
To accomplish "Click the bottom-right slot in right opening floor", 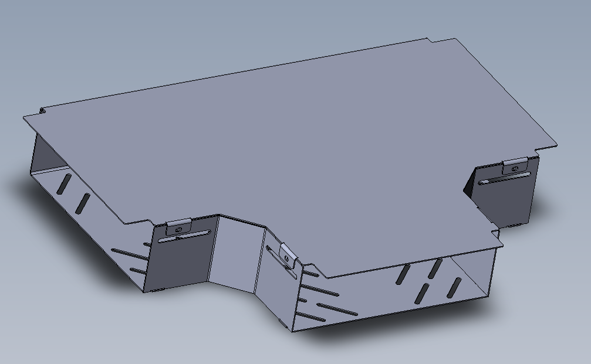I will pyautogui.click(x=453, y=288).
